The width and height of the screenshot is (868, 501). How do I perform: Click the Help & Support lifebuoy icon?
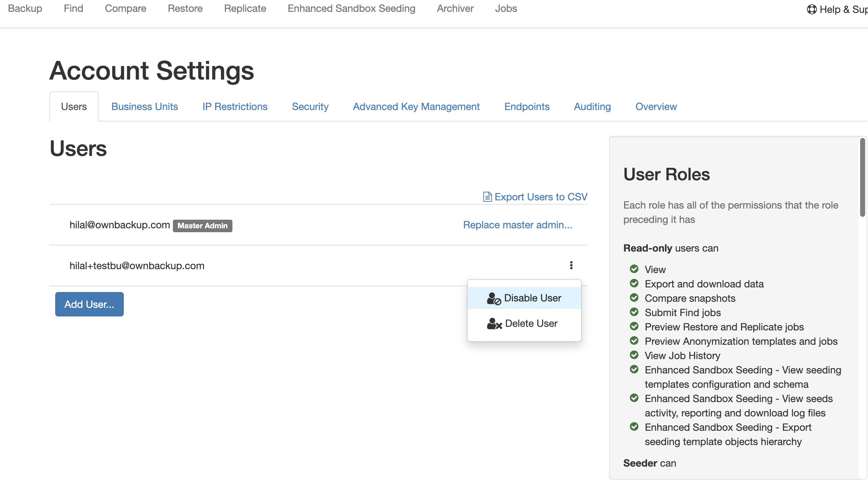point(811,9)
